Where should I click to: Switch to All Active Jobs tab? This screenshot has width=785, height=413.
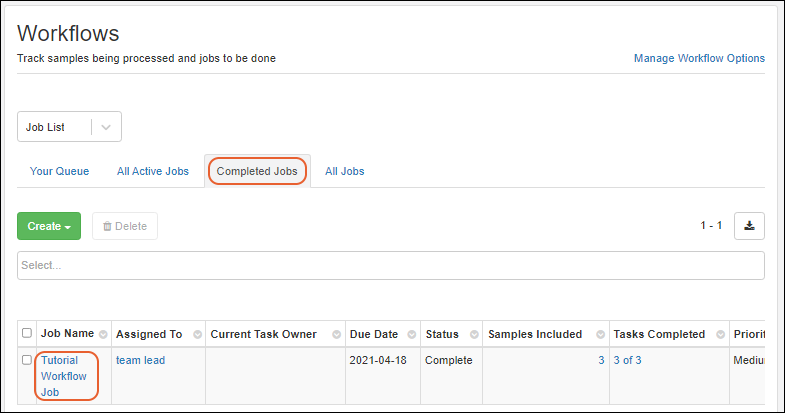click(x=153, y=171)
